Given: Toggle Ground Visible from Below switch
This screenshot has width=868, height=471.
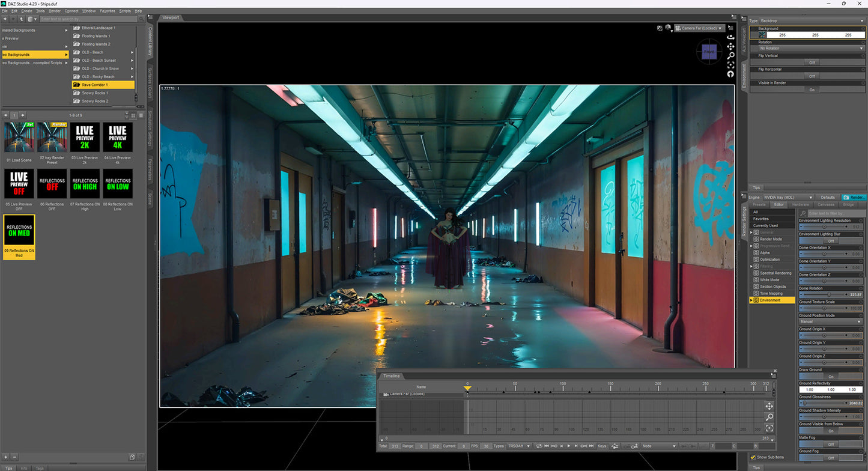Looking at the screenshot, I should click(831, 431).
